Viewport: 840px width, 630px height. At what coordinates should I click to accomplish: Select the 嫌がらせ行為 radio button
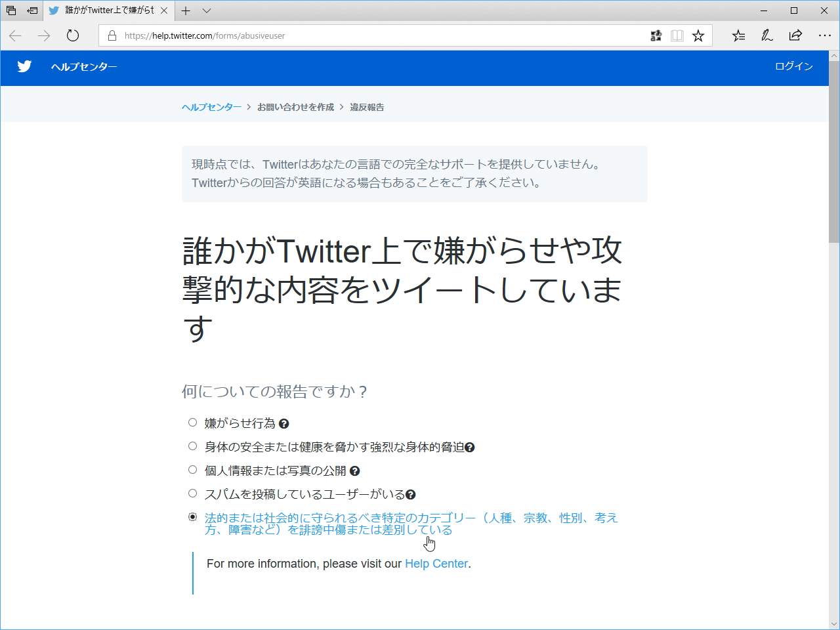pyautogui.click(x=192, y=422)
